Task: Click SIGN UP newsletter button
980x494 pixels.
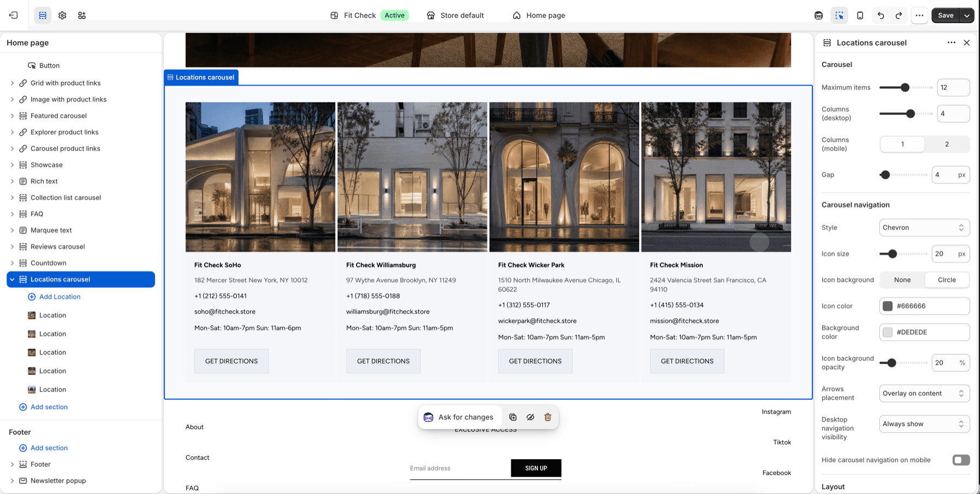Action: 536,468
